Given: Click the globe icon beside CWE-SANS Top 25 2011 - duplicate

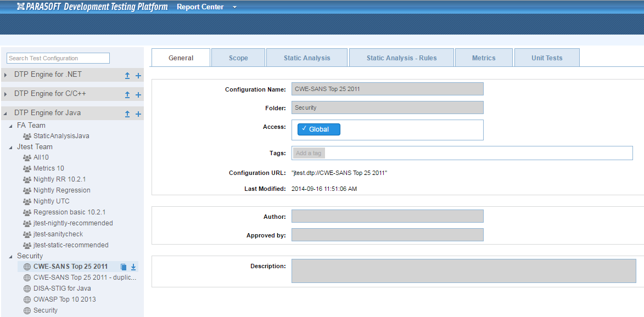Looking at the screenshot, I should click(x=27, y=278).
